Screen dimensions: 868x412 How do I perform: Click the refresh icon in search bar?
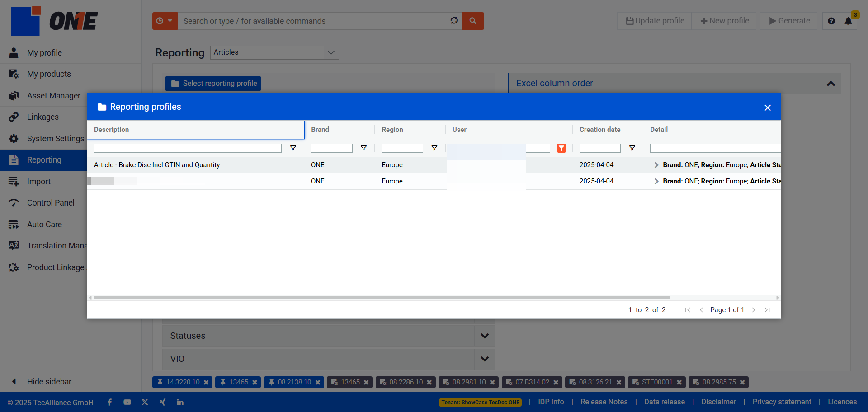pos(454,20)
